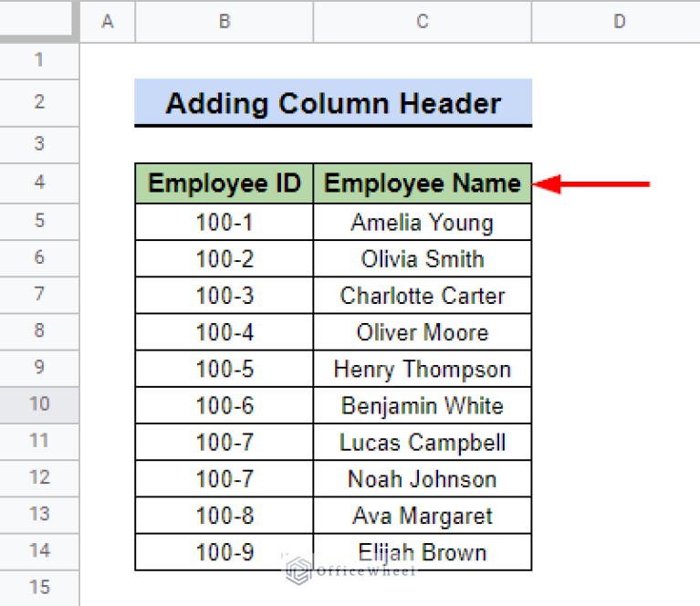This screenshot has height=606, width=700.
Task: Select row 3 header
Action: (39, 145)
